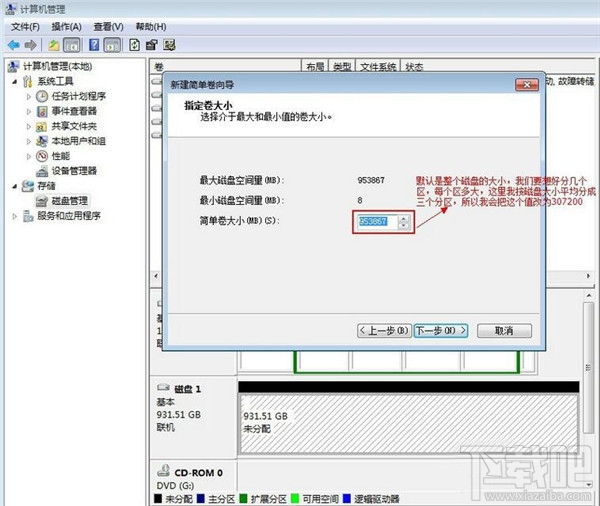Open the 文件(F) menu
The width and height of the screenshot is (600, 506).
(x=25, y=27)
